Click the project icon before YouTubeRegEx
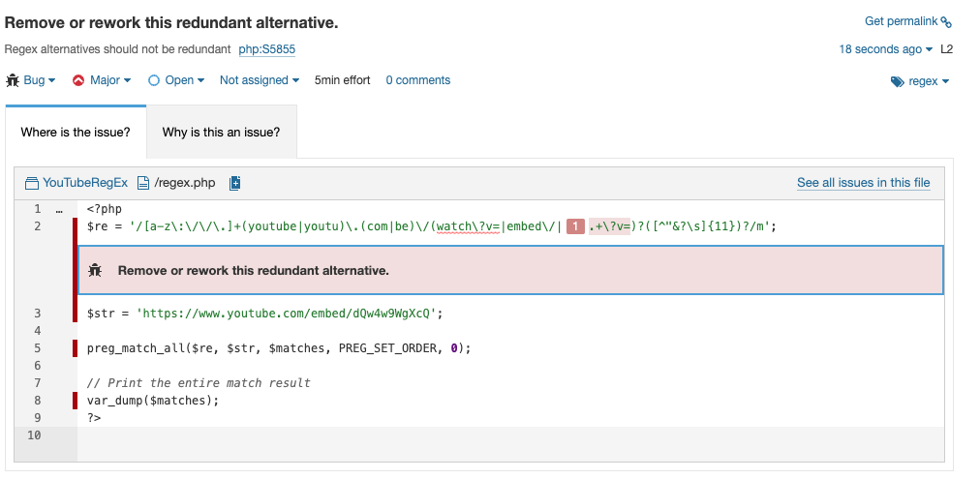 coord(32,183)
